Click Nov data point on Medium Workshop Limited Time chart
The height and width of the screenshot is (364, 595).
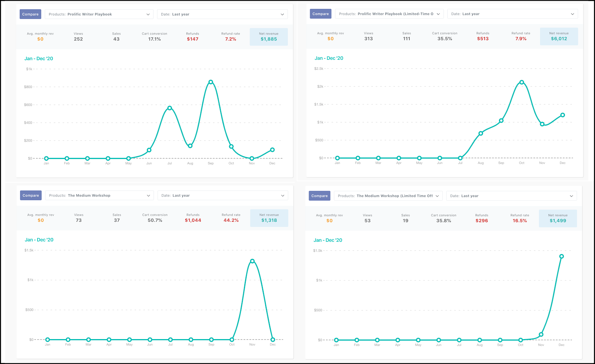pyautogui.click(x=541, y=335)
